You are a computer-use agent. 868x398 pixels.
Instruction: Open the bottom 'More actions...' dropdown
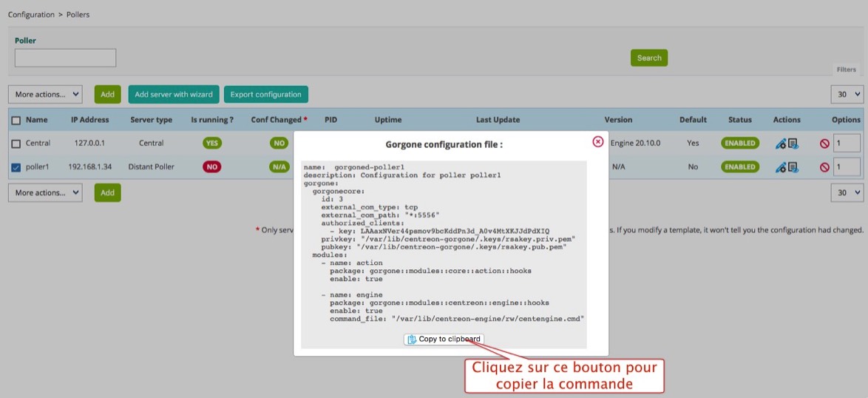[45, 192]
